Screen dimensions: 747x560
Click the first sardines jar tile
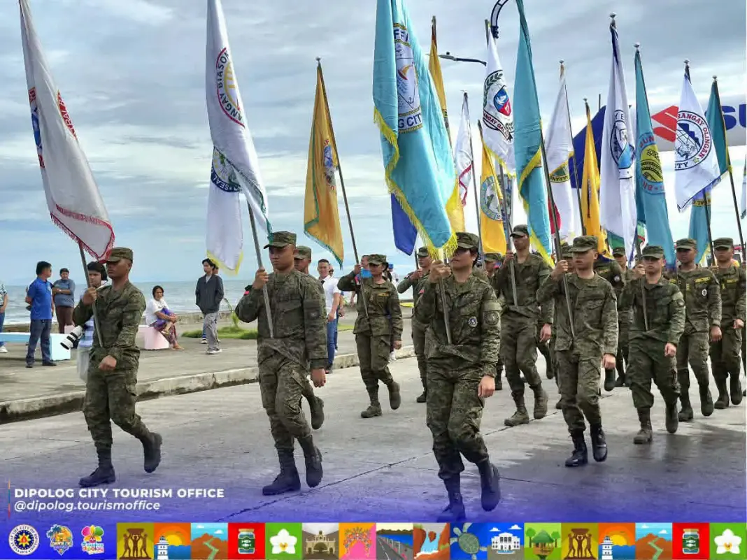(246, 541)
